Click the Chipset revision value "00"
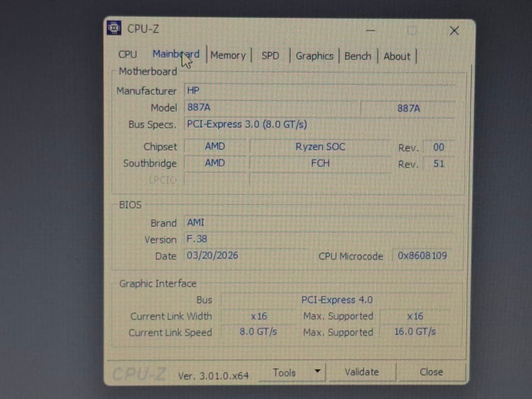The image size is (532, 399). [438, 147]
